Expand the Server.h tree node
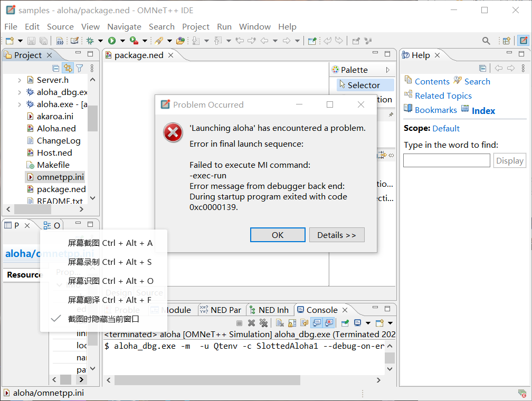This screenshot has height=401, width=532. click(x=20, y=80)
